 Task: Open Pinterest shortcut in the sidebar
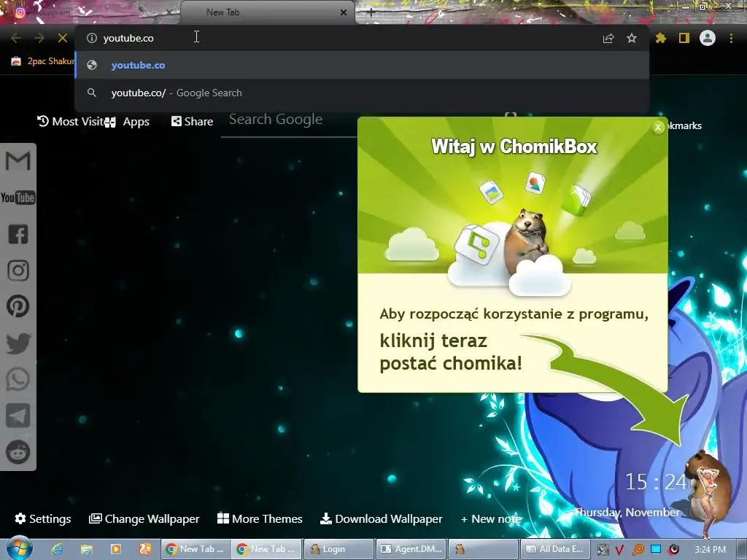tap(18, 306)
